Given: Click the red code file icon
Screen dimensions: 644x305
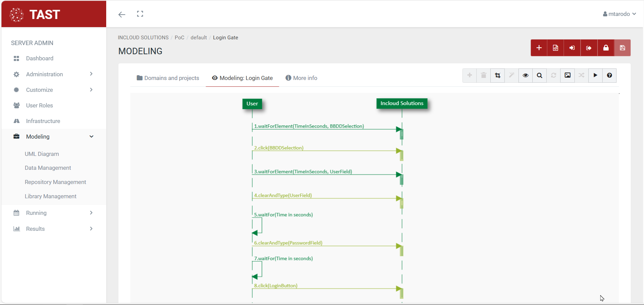Looking at the screenshot, I should pos(555,48).
